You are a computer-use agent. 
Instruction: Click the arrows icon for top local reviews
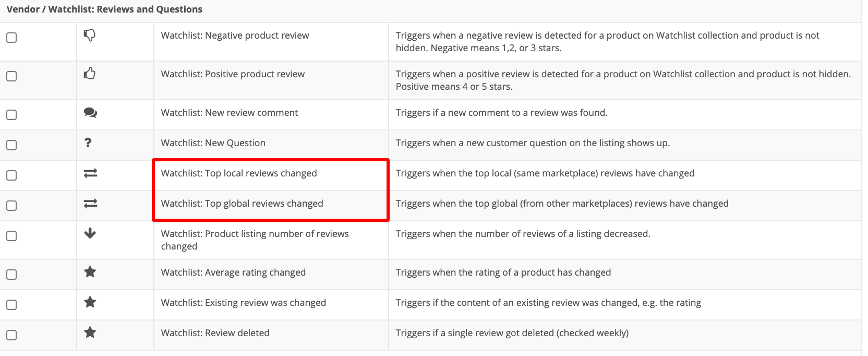90,173
